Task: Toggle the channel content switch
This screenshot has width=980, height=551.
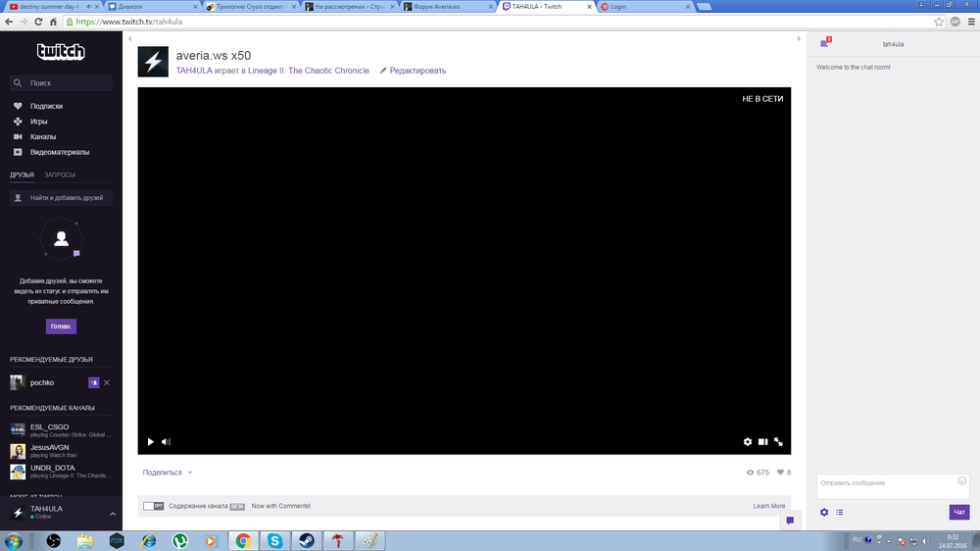Action: 153,506
